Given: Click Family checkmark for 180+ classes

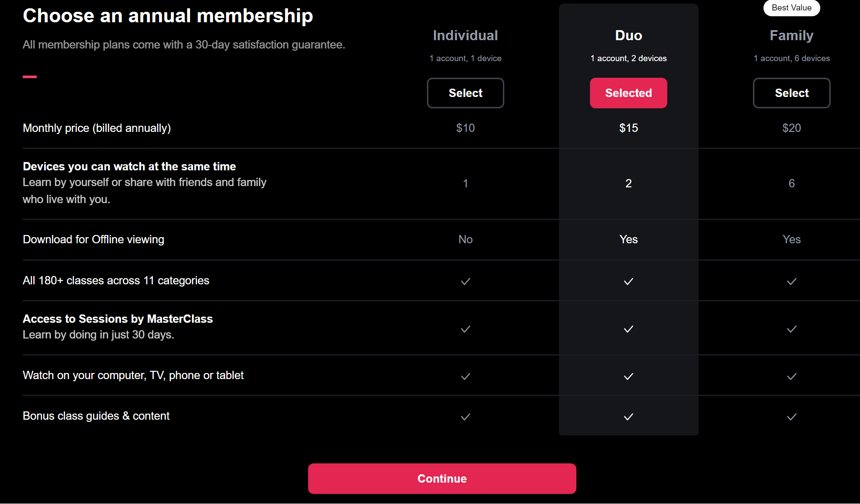Looking at the screenshot, I should coord(791,281).
